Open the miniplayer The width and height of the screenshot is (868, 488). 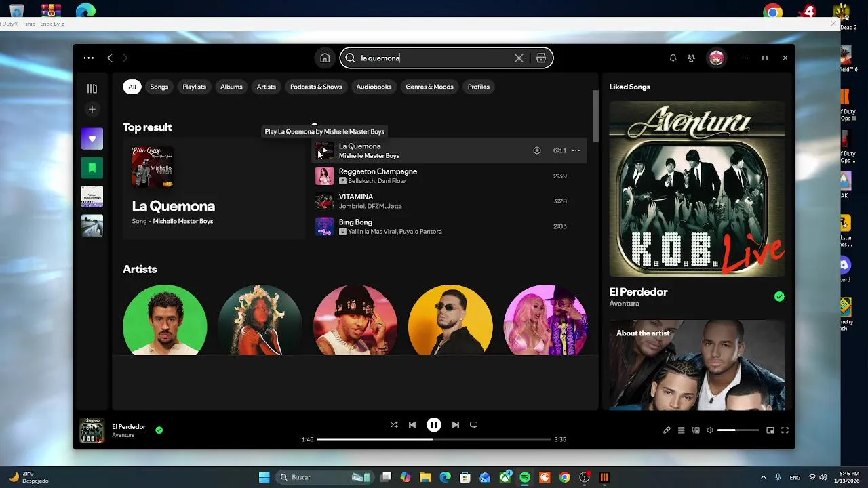point(770,430)
